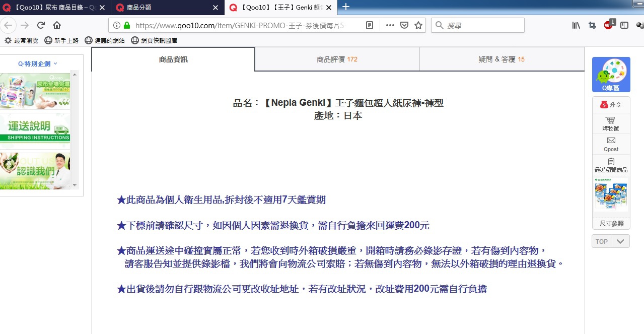Image resolution: width=644 pixels, height=334 pixels.
Task: Open page actions three-dot menu
Action: tap(390, 25)
